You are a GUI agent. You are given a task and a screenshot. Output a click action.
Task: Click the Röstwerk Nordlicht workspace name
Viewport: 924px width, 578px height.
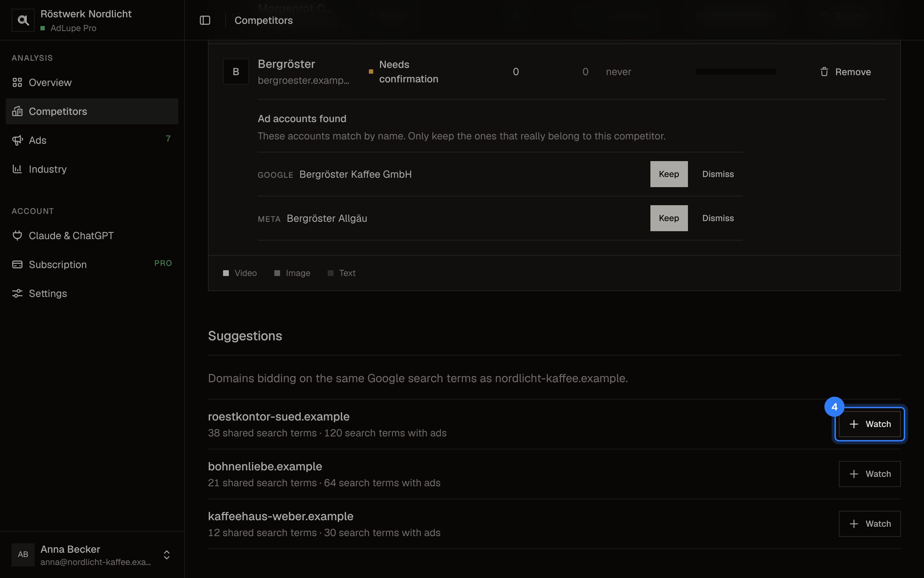pyautogui.click(x=86, y=14)
